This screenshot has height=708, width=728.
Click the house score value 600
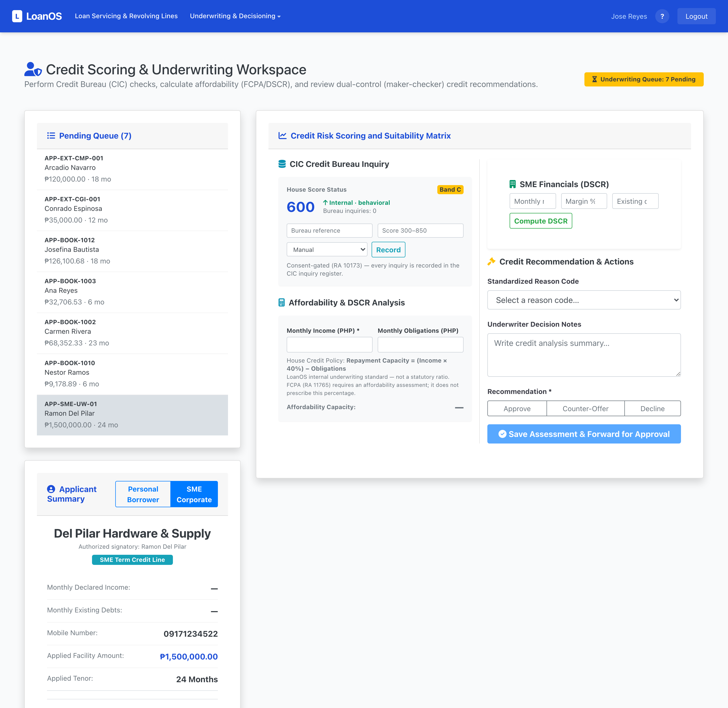coord(300,207)
